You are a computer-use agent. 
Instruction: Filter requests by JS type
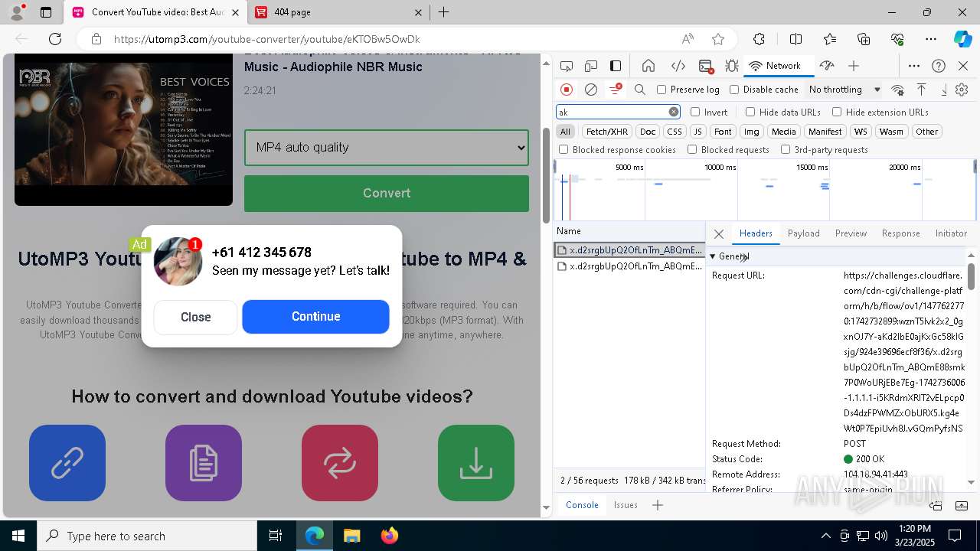pos(697,132)
